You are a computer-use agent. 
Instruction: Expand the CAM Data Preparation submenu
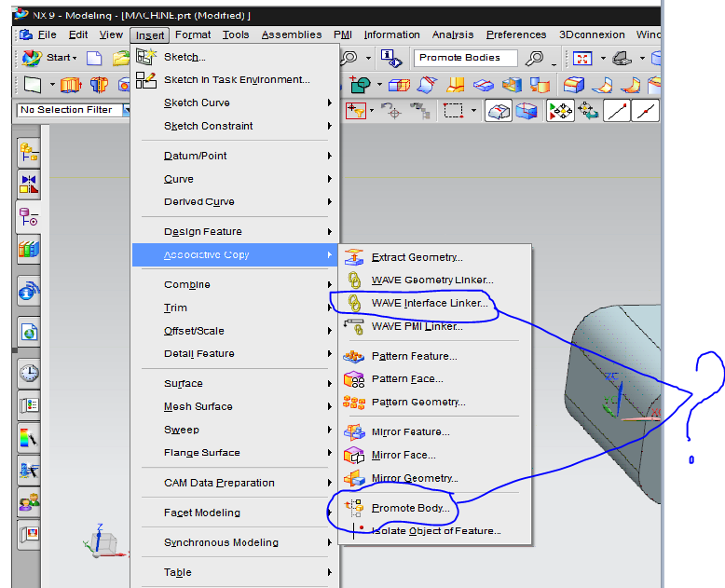click(236, 483)
